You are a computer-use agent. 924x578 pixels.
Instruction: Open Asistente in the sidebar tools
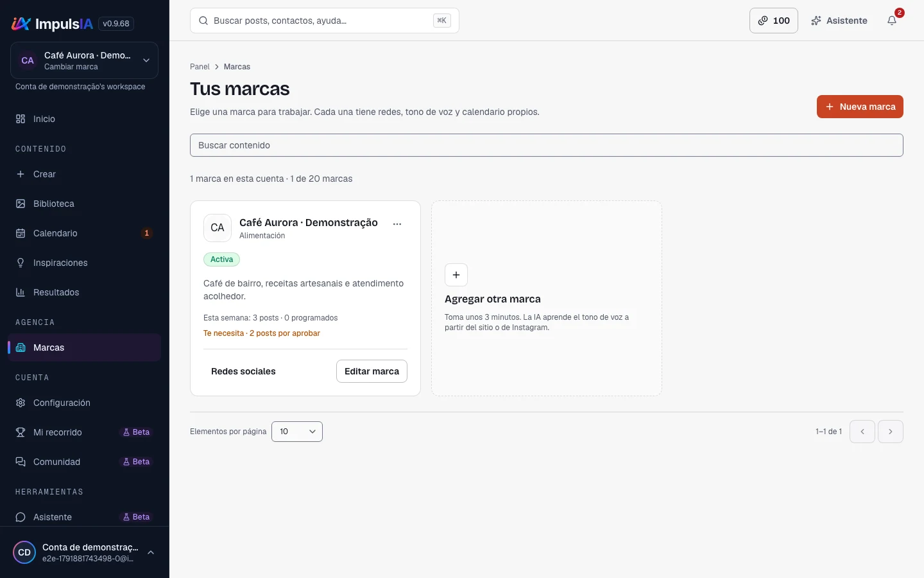[84, 517]
